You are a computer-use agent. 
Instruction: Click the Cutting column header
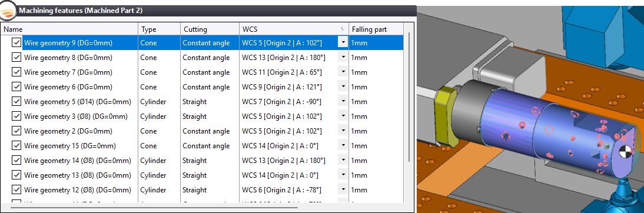210,29
